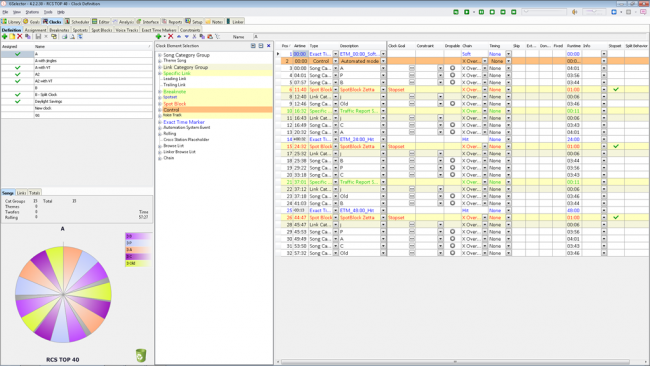
Task: Expand the Link Category Group node
Action: click(160, 67)
